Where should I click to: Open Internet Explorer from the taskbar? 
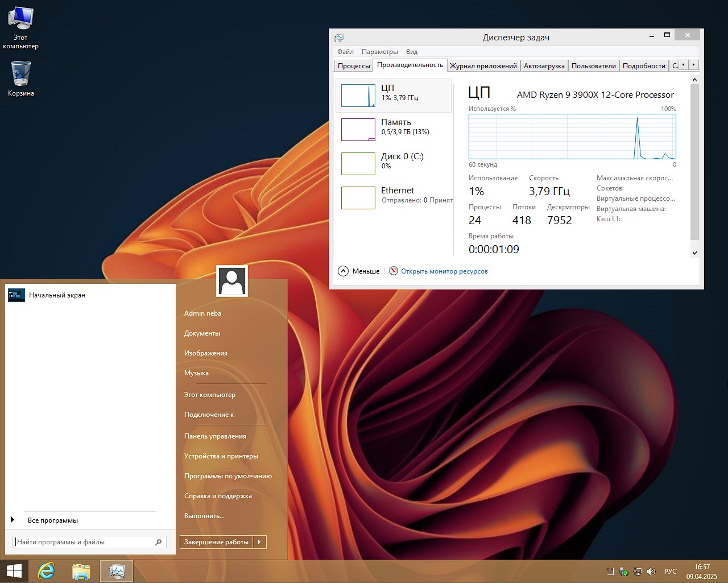click(46, 571)
